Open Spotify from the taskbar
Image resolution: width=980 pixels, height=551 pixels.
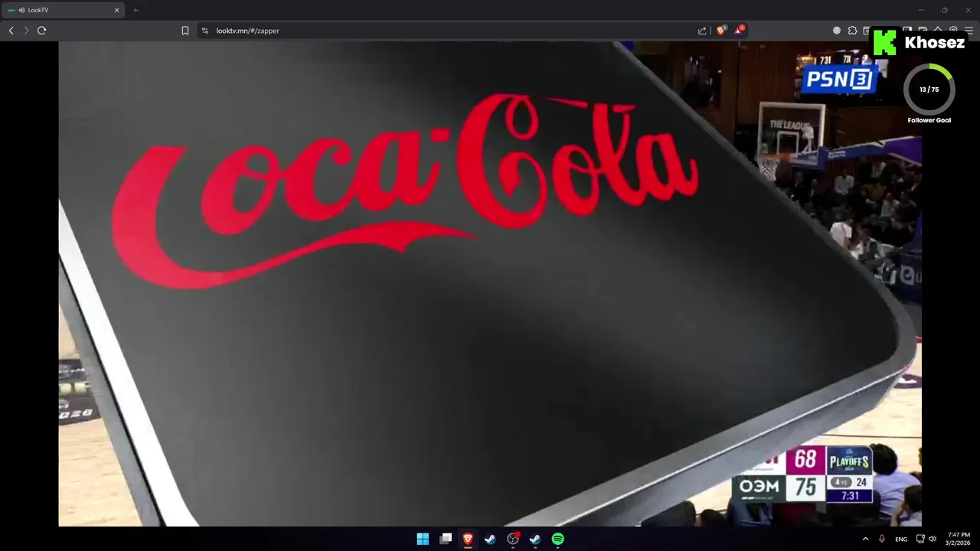[x=558, y=539]
